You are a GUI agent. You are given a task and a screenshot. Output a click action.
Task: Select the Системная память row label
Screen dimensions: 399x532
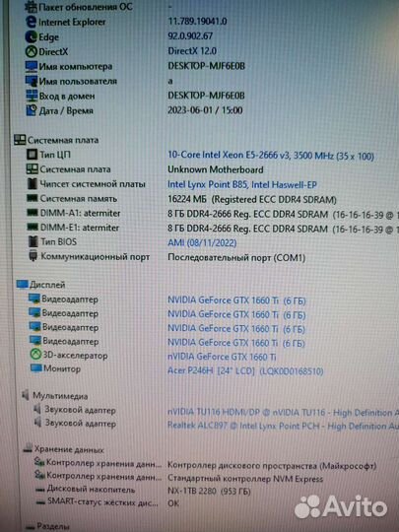tap(79, 198)
